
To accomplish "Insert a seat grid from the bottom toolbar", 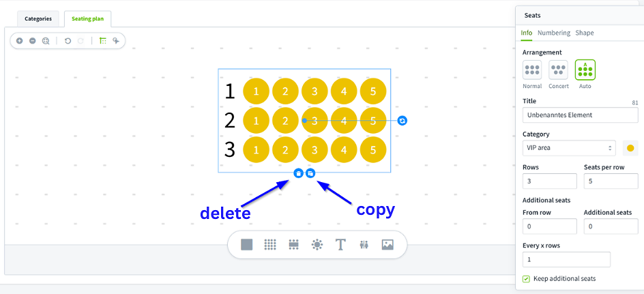I will (270, 245).
